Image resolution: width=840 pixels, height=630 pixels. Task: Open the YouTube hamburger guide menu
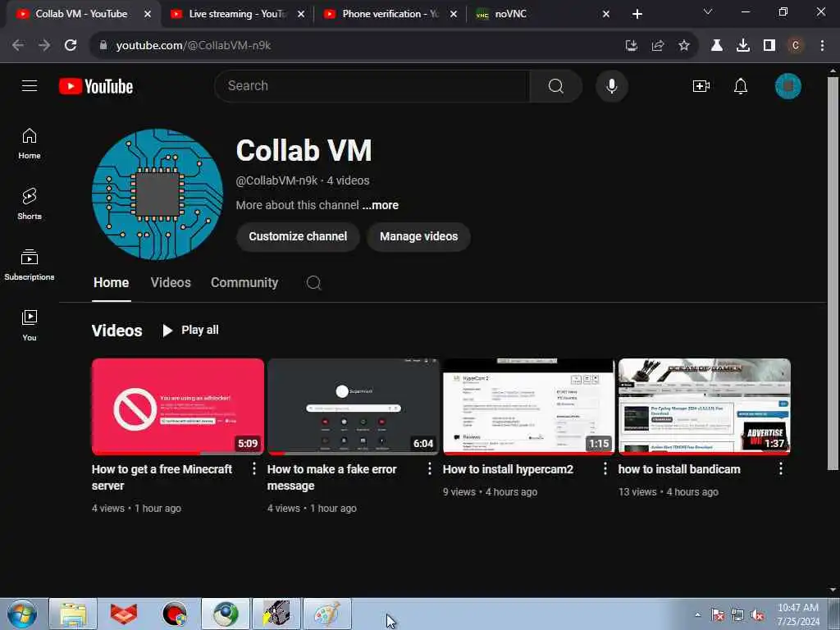point(30,85)
